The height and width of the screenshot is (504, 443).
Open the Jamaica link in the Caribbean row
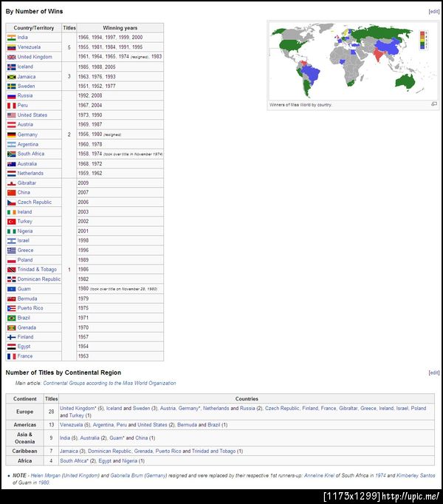[x=69, y=452]
